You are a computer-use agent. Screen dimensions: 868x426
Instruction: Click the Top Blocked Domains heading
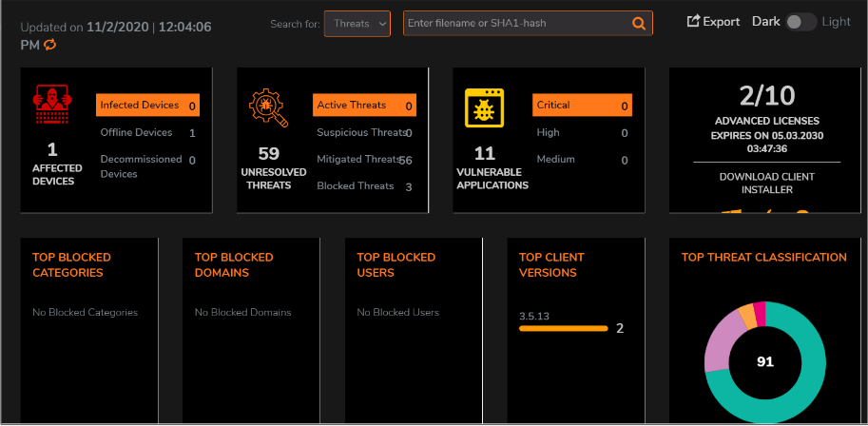coord(234,264)
